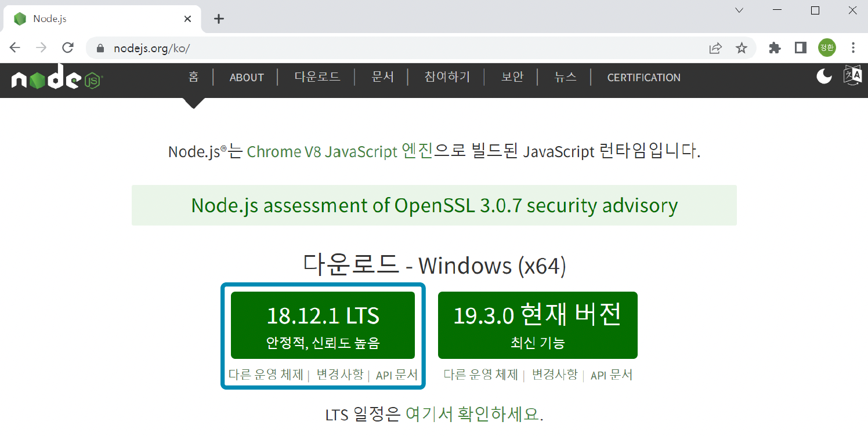868x436 pixels.
Task: Open the browser side panel icon
Action: point(801,48)
